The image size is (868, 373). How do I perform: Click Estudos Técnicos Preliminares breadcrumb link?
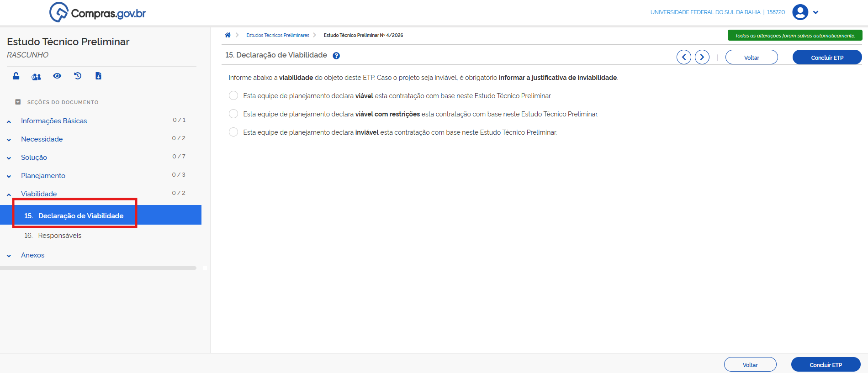[278, 35]
